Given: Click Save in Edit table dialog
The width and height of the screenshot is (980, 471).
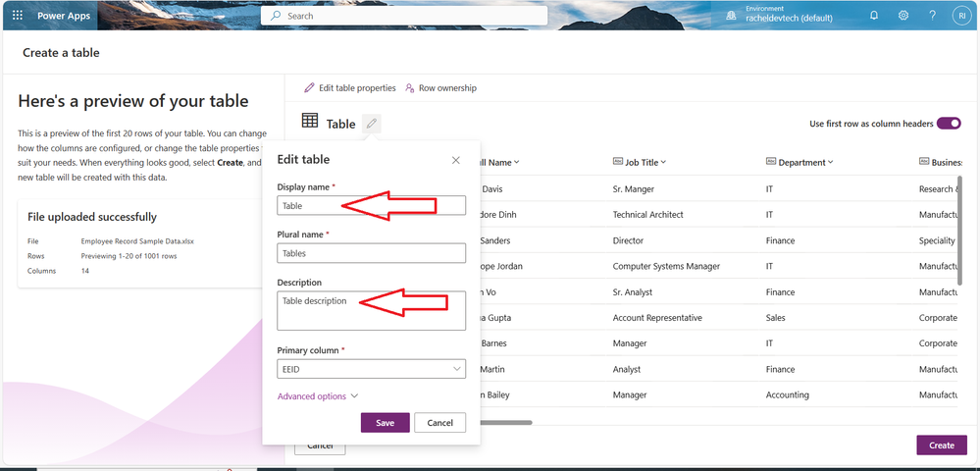Looking at the screenshot, I should pyautogui.click(x=385, y=423).
